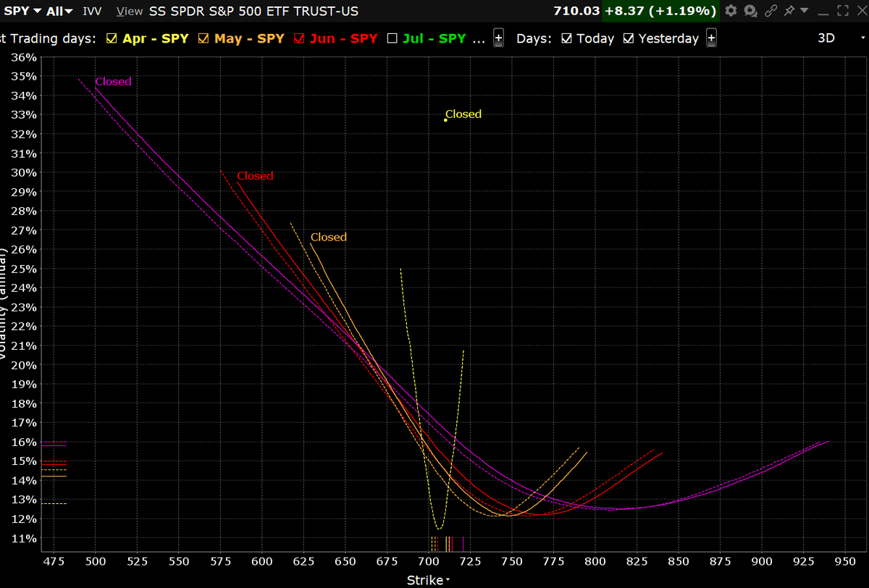Toggle the Yesterday days checkbox
The image size is (869, 588).
[x=629, y=38]
